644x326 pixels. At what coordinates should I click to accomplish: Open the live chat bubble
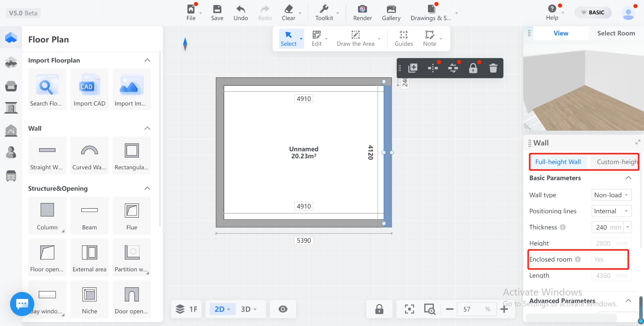[22, 304]
